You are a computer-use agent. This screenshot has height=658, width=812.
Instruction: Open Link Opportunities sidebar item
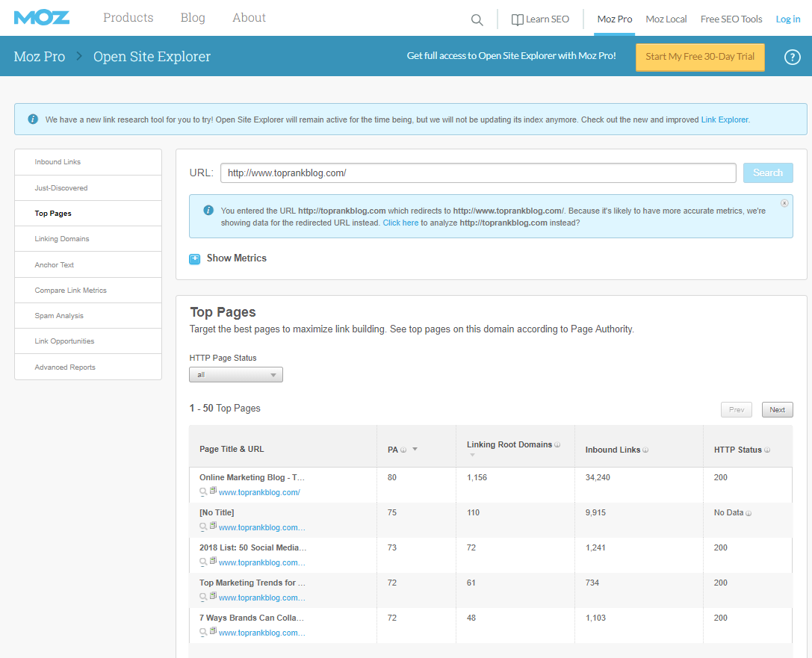88,341
